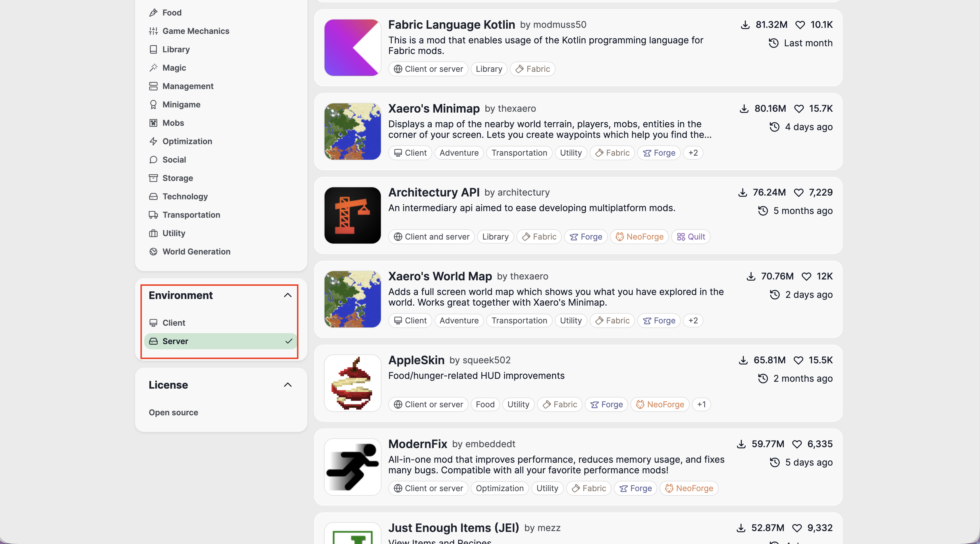980x544 pixels.
Task: Click the Adventure tag on Xaero's Minimap
Action: (459, 153)
